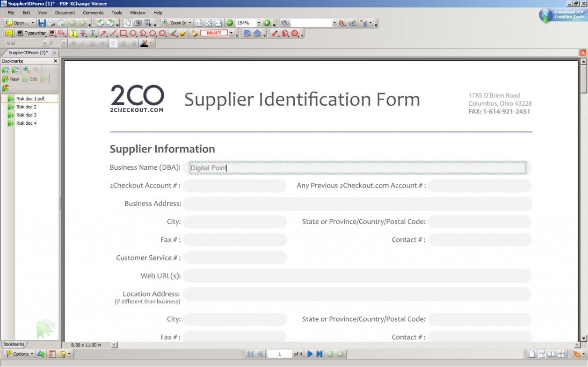This screenshot has width=588, height=367.
Task: Select the Text Highlight tool
Action: (x=73, y=33)
